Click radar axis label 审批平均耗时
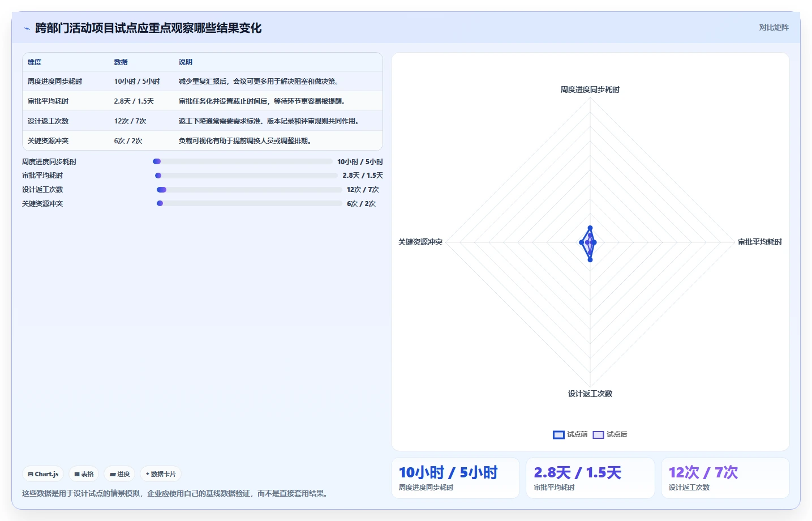 (760, 242)
